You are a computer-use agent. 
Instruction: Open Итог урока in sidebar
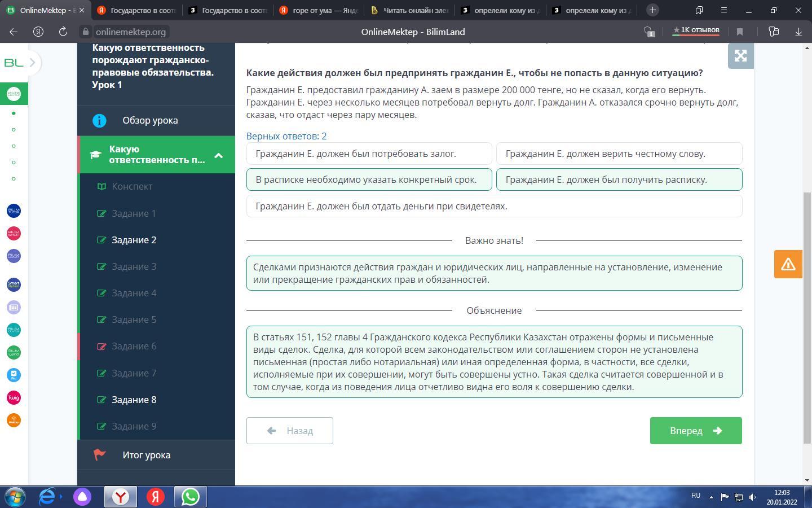tap(146, 455)
